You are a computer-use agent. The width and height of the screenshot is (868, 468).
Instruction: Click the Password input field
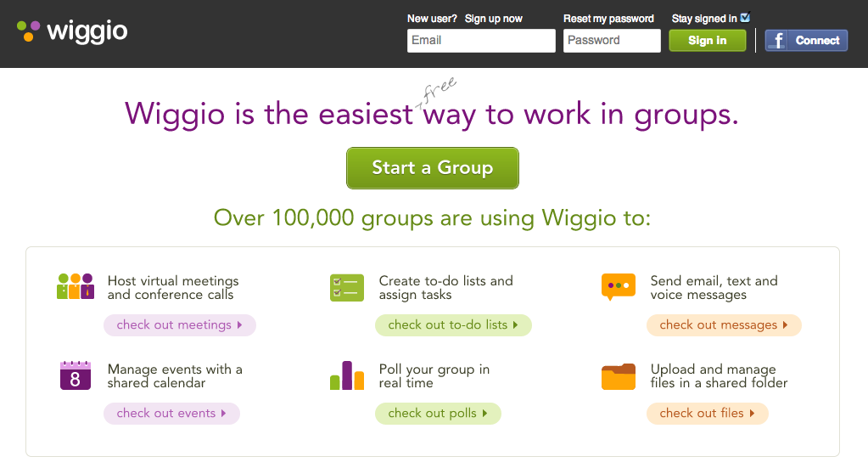coord(612,41)
